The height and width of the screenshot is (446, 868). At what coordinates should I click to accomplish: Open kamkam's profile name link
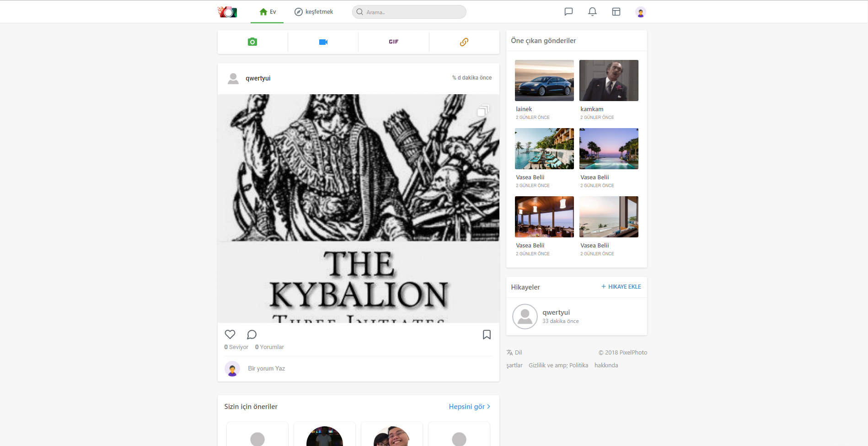click(592, 109)
